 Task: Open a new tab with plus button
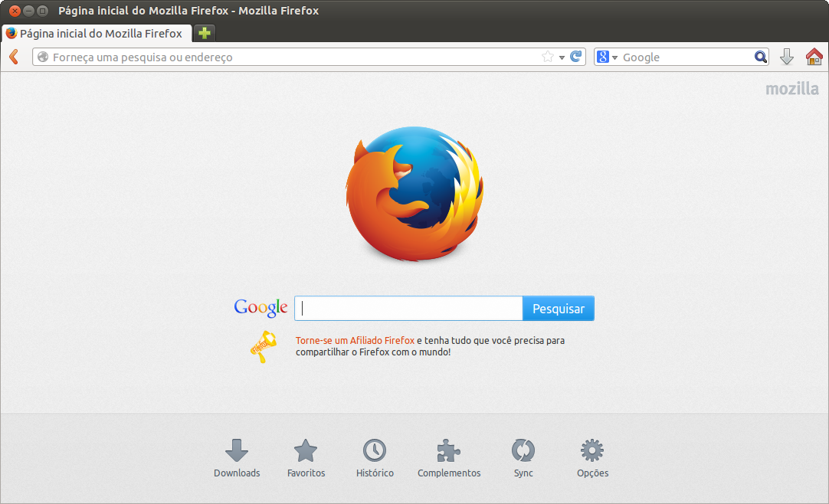[x=205, y=33]
